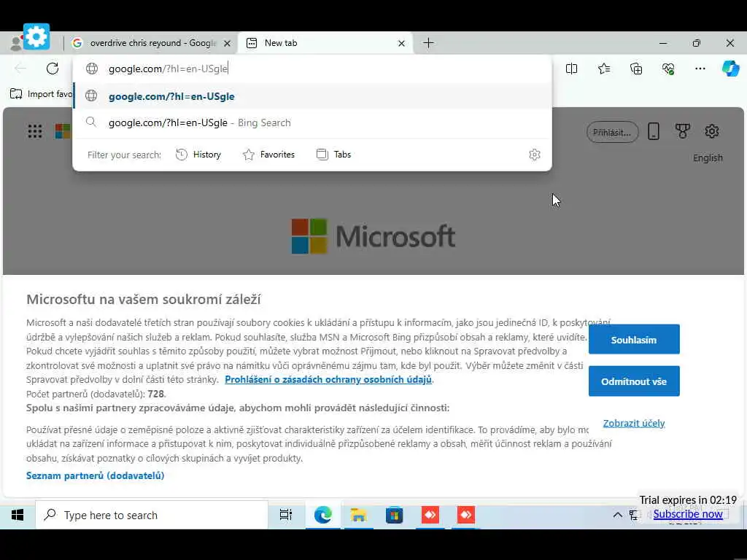The image size is (747, 560).
Task: Open the split screen icon in toolbar
Action: point(571,69)
